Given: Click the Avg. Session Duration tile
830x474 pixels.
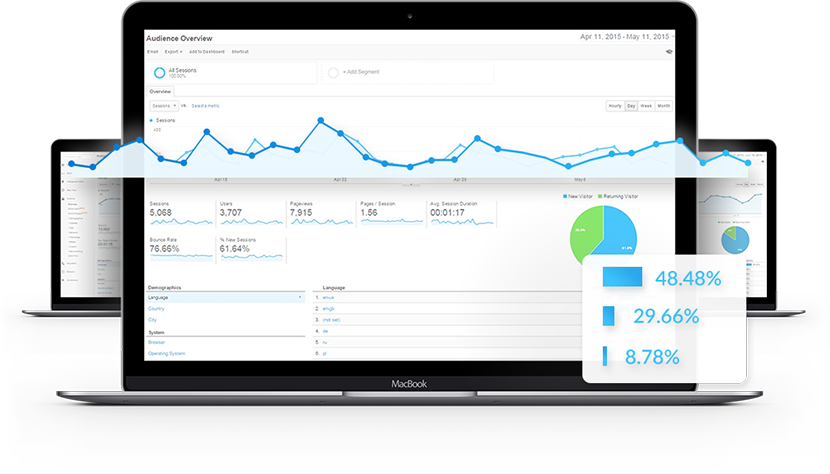Looking at the screenshot, I should pos(461,216).
